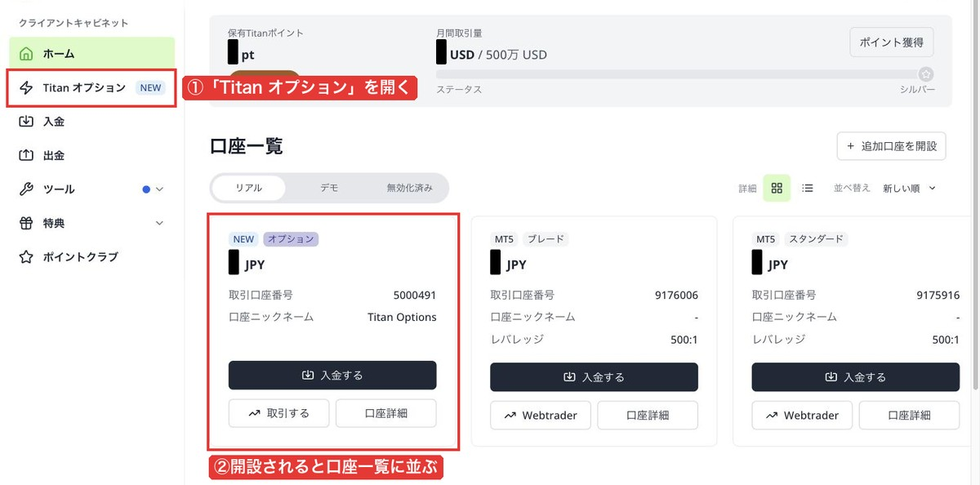
Task: Click the スタンダード tag on account card
Action: click(x=816, y=239)
